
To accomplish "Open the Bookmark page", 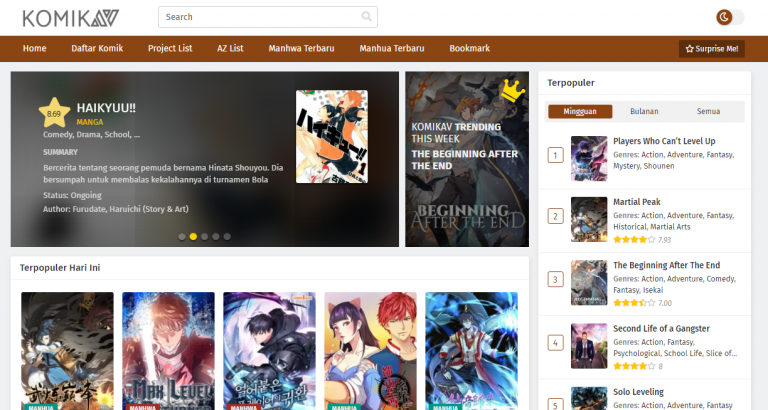I will [x=469, y=48].
